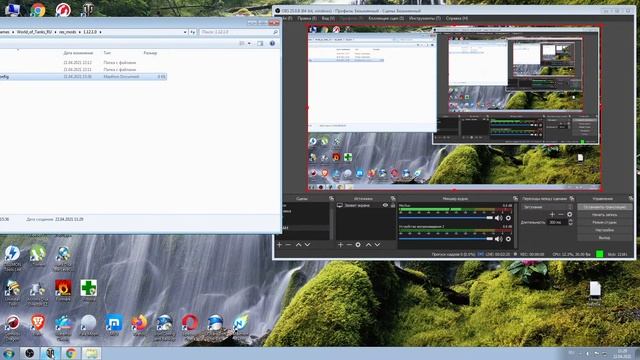Expand the arrow after res_mods breadcrumb
Viewport: 640px width, 360px height.
[79, 32]
